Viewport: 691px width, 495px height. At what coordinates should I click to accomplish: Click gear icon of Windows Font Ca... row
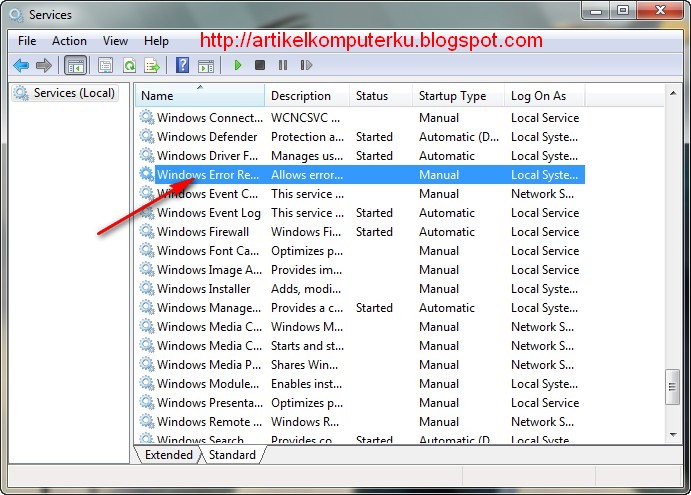click(147, 250)
